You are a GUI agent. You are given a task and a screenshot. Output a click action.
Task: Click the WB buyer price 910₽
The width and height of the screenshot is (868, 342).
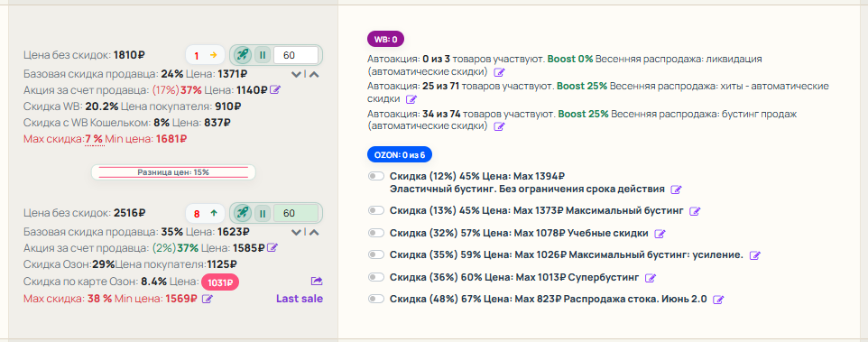coord(228,106)
